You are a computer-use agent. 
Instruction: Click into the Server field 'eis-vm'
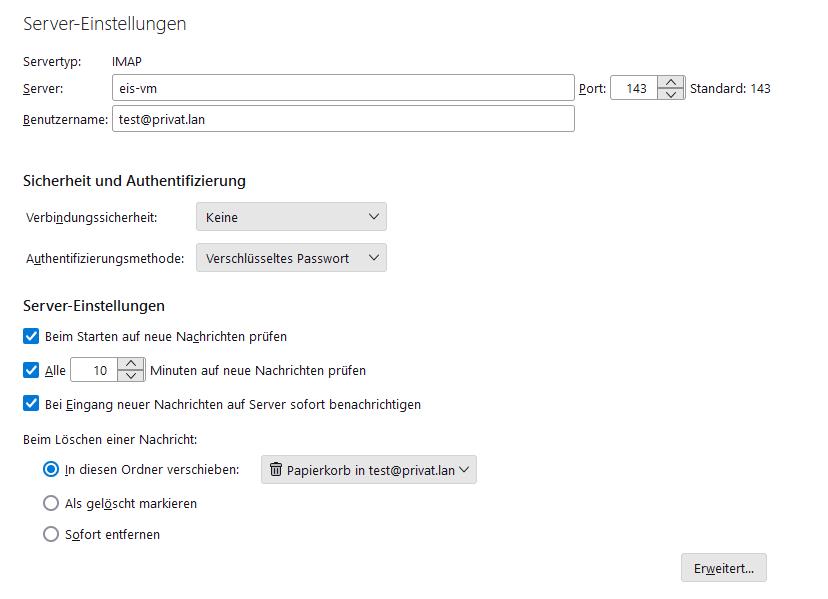pyautogui.click(x=343, y=88)
